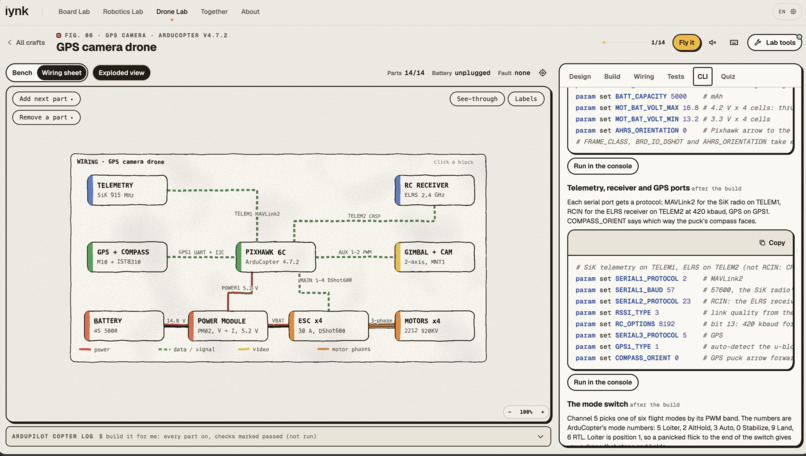Switch to the Bench view
The width and height of the screenshot is (806, 456).
[x=22, y=73]
